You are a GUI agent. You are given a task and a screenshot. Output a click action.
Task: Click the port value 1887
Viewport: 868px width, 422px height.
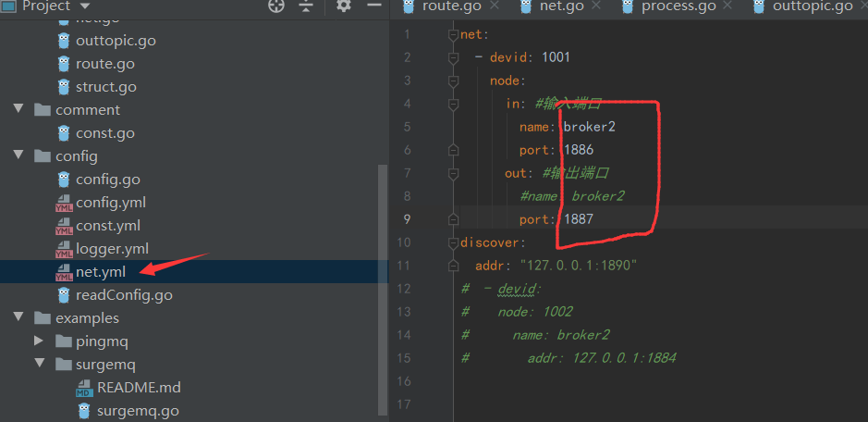point(579,219)
